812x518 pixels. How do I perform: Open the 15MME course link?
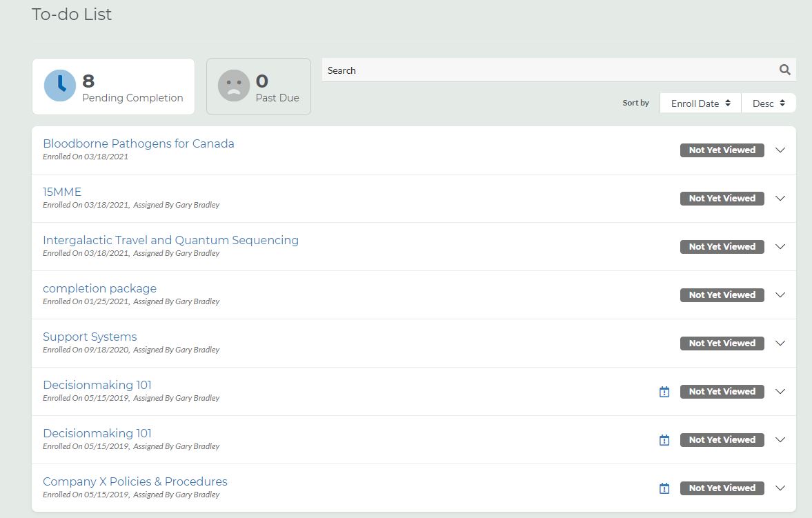pos(62,192)
